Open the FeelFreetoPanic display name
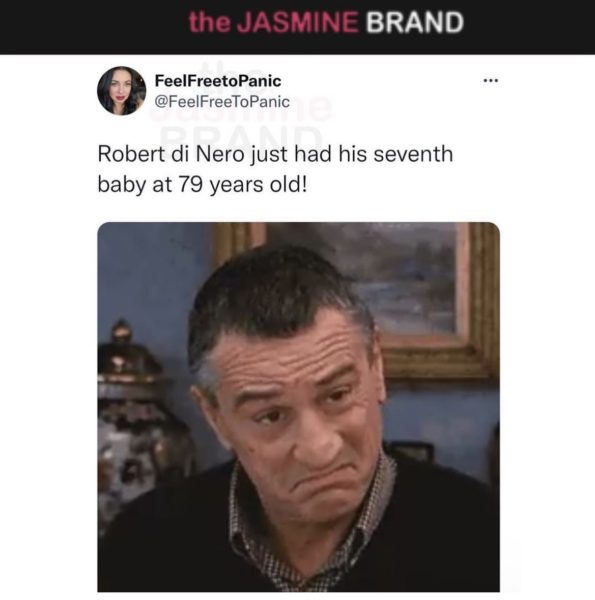This screenshot has height=600, width=595. (x=218, y=81)
